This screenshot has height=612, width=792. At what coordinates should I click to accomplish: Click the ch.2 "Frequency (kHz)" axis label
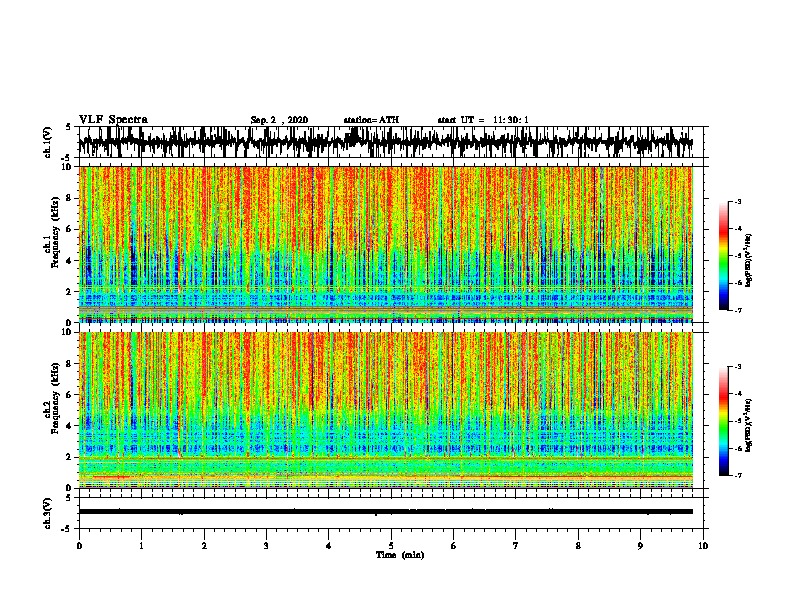pyautogui.click(x=56, y=398)
